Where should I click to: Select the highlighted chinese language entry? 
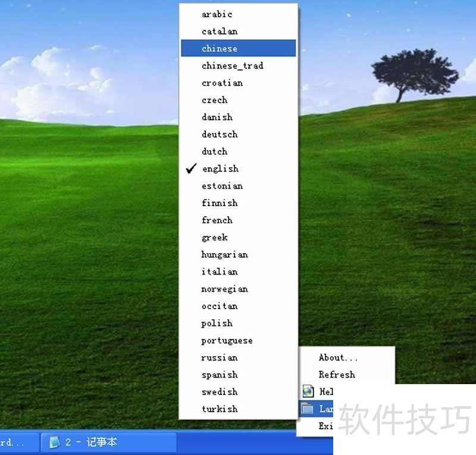pyautogui.click(x=239, y=48)
